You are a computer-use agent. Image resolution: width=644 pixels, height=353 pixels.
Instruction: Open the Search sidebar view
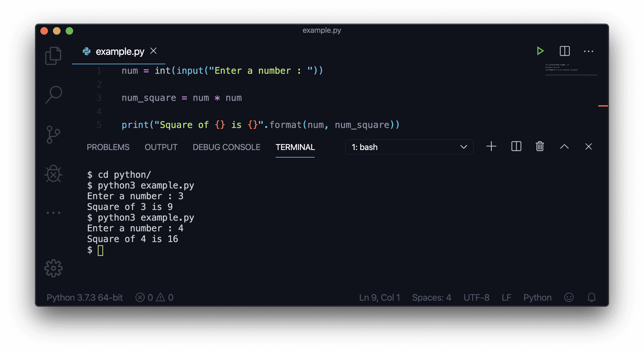[x=54, y=95]
